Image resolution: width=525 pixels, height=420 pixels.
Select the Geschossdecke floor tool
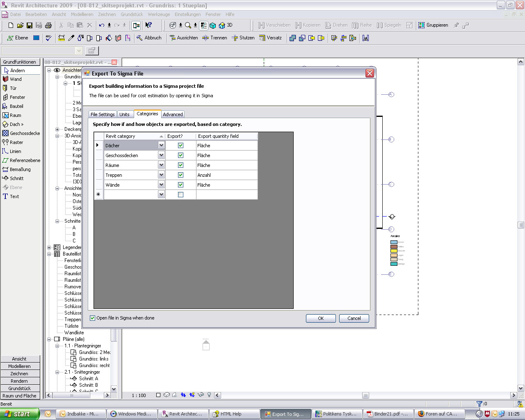[x=21, y=133]
